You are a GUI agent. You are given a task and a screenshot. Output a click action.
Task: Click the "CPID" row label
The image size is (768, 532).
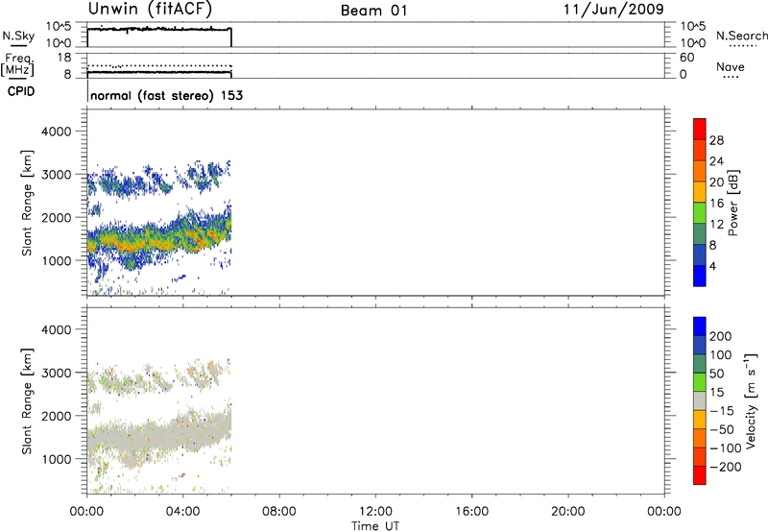click(x=21, y=91)
